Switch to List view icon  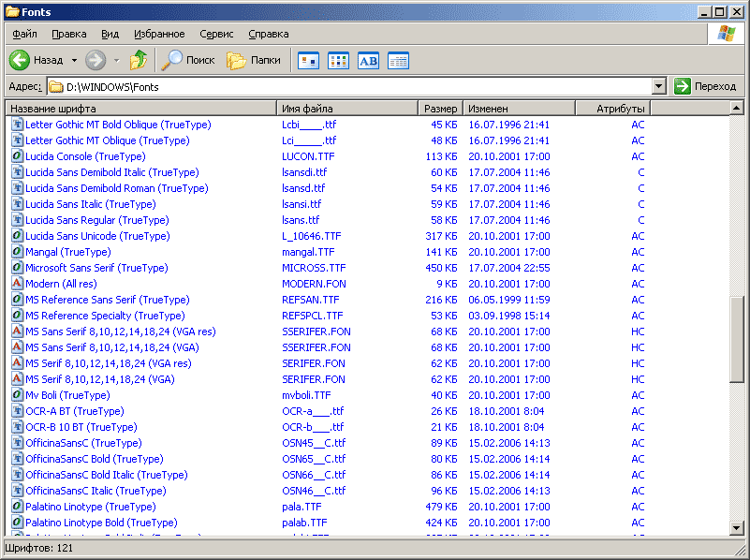pos(338,61)
